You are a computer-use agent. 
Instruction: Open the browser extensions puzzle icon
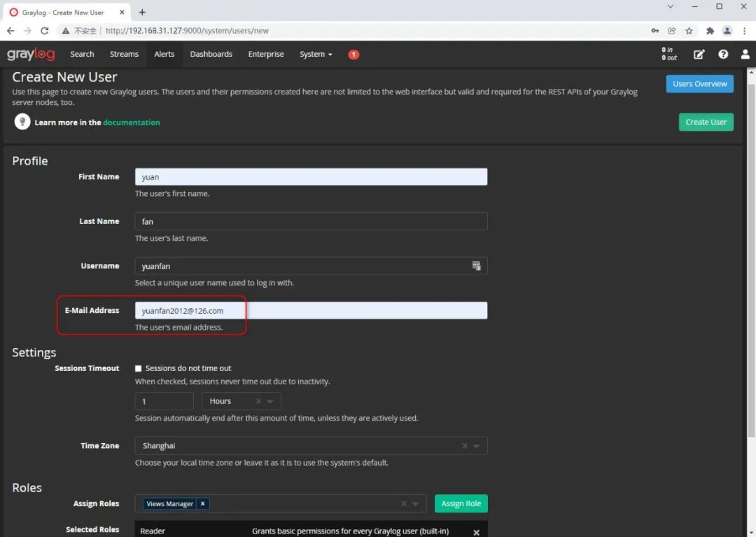710,31
